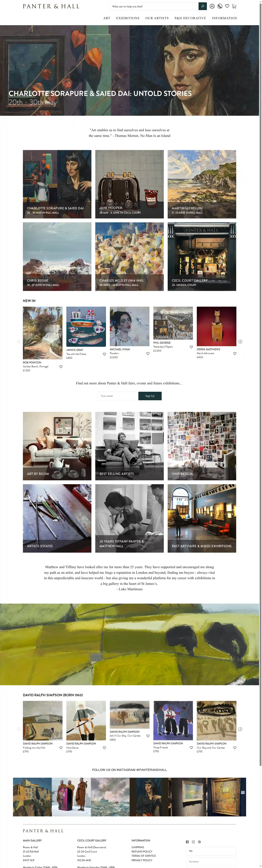Screen dimensions: 262x868
Task: Open the Refund Policy footer link
Action: point(142,852)
